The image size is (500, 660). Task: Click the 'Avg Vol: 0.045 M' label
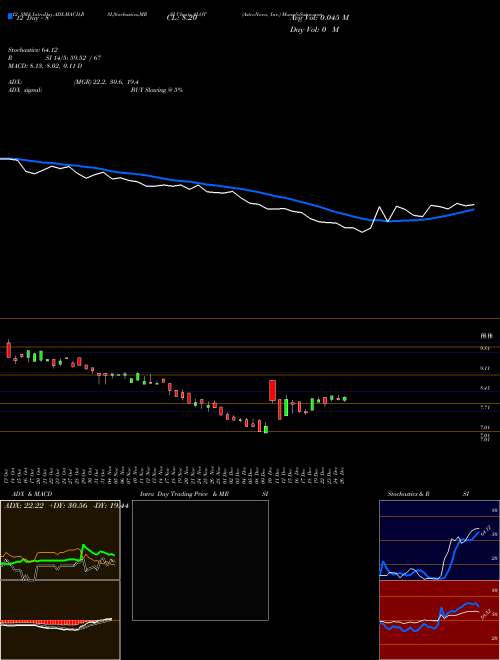319,18
